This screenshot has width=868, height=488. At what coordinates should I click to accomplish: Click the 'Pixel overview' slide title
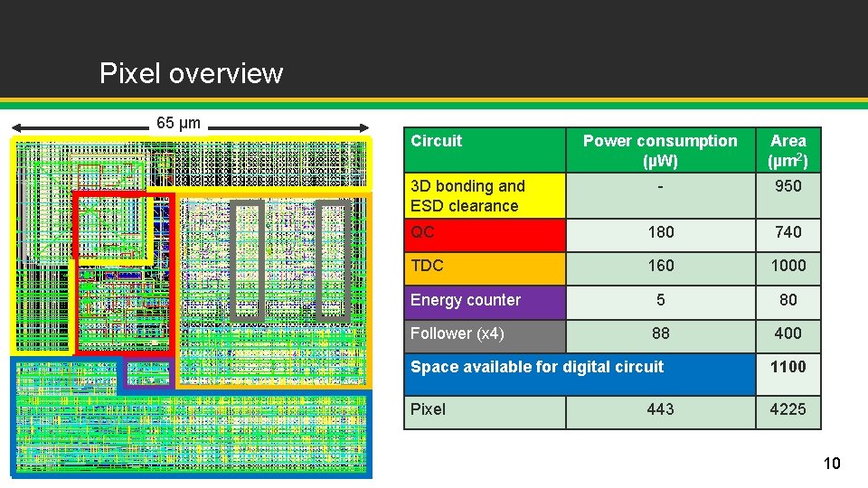point(191,73)
